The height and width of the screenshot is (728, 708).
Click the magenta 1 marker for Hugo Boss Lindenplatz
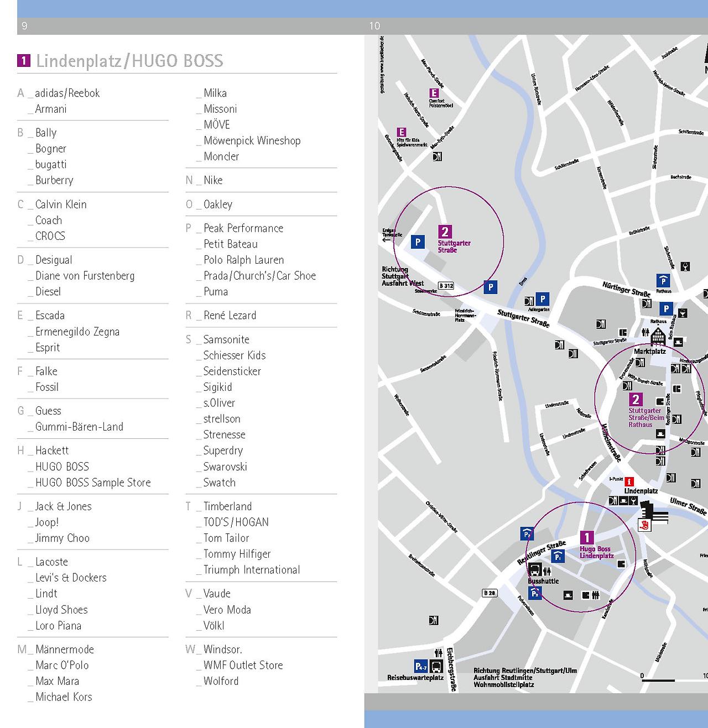pos(586,537)
